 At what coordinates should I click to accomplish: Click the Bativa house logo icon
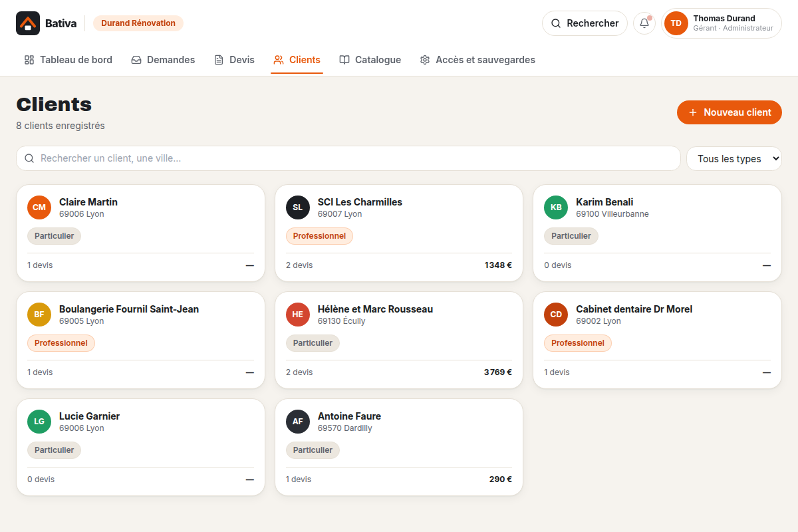28,23
